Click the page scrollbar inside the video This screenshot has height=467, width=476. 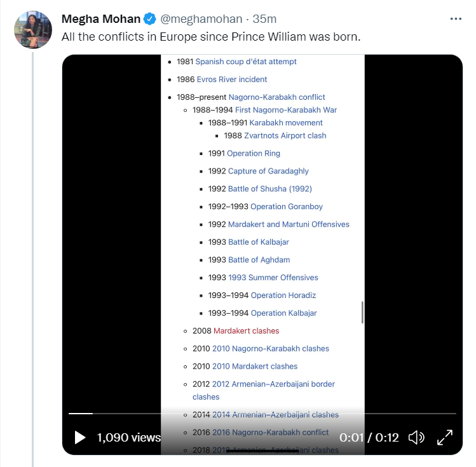point(362,312)
